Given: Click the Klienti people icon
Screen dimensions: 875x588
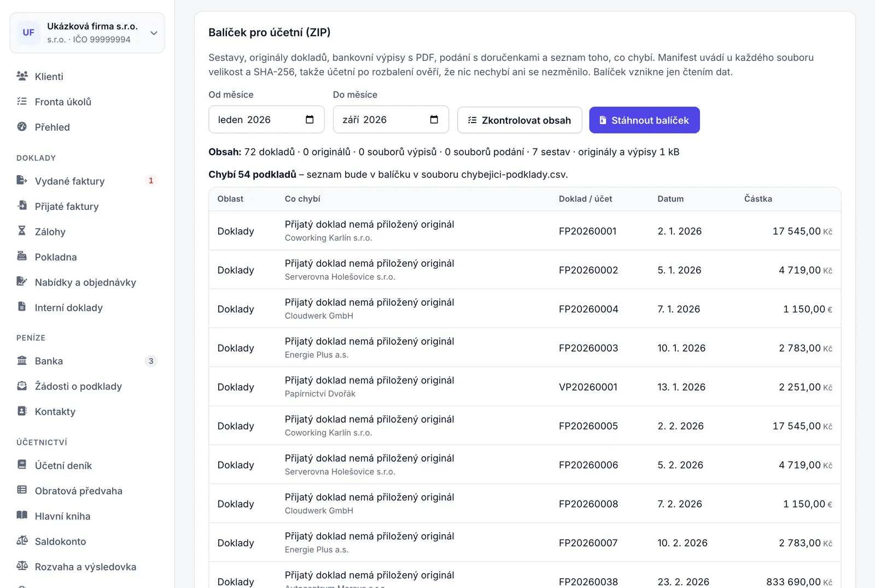Looking at the screenshot, I should 22,76.
